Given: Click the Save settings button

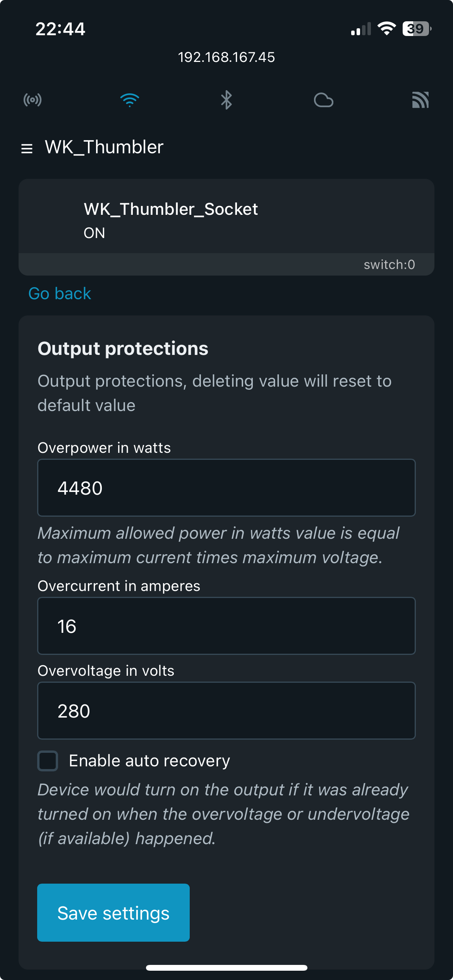Looking at the screenshot, I should pos(113,913).
